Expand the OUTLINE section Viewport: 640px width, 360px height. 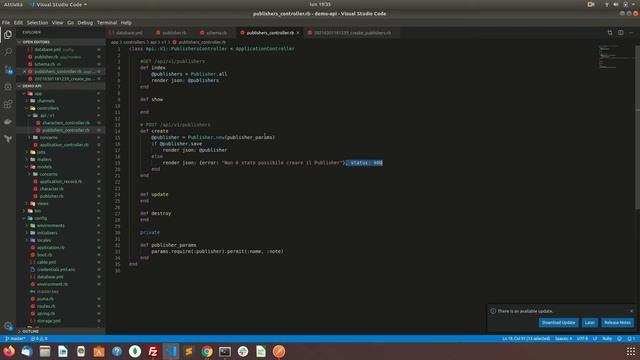60,331
